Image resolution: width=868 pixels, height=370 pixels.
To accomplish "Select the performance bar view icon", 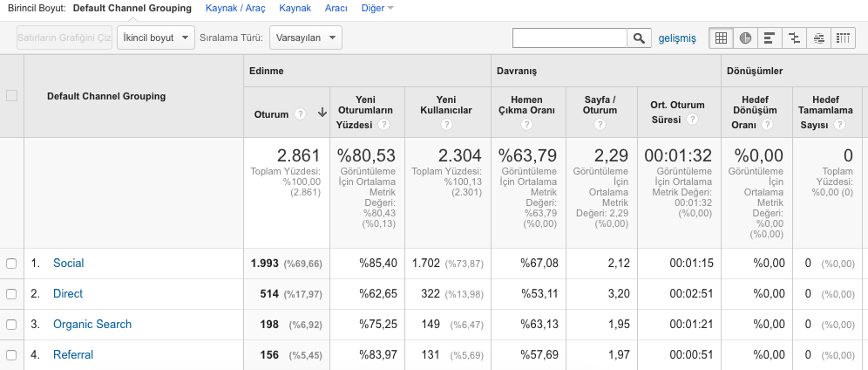I will coord(770,38).
